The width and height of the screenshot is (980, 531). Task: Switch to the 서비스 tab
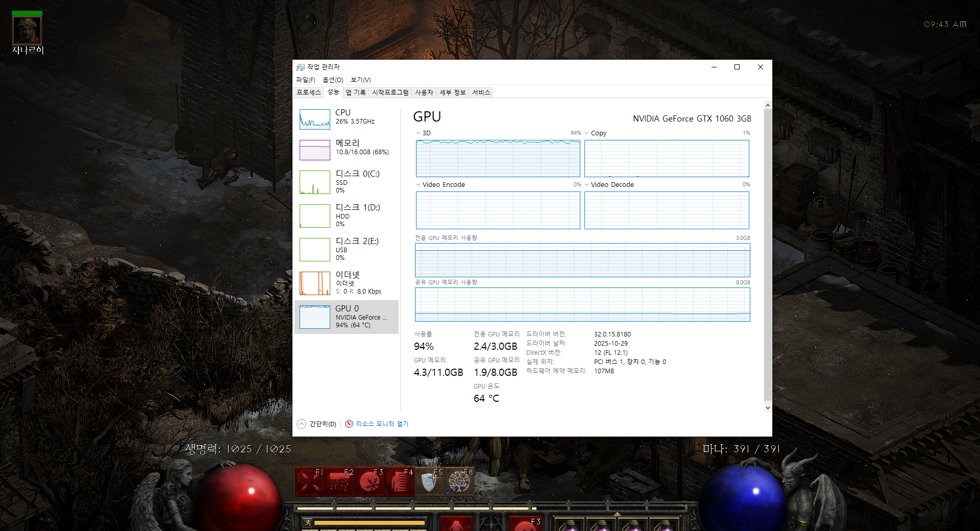(x=481, y=92)
